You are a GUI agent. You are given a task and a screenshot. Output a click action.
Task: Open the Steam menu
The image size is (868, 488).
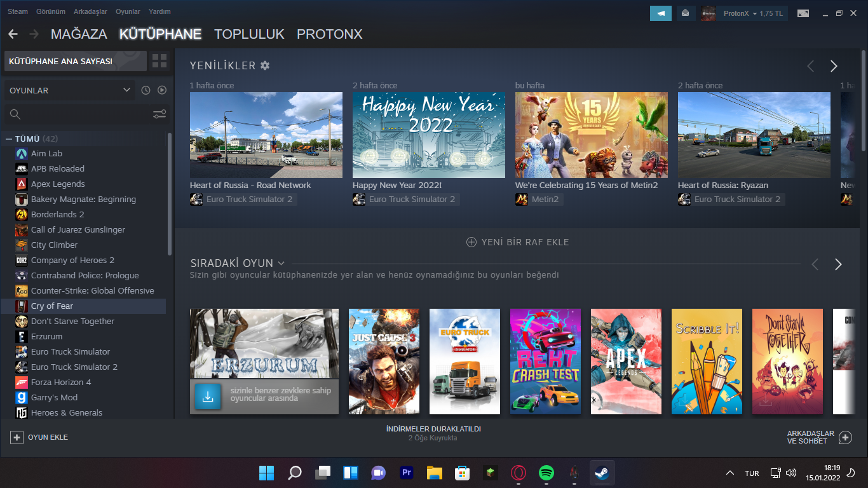18,11
